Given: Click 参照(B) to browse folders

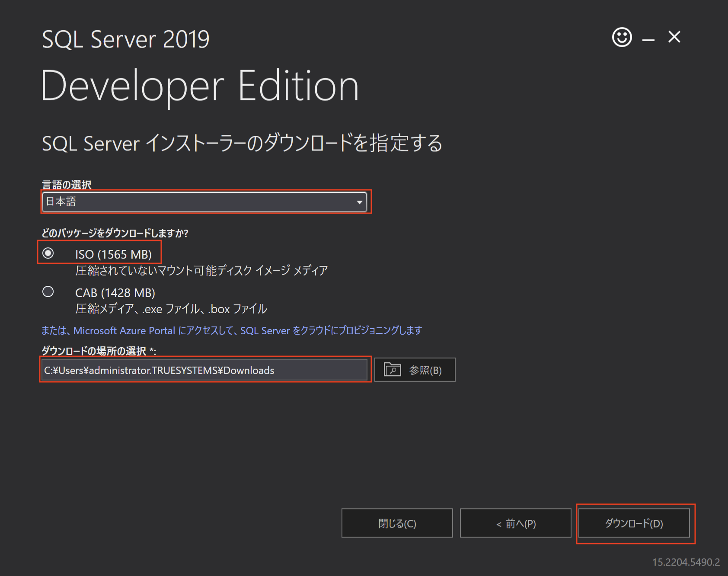Looking at the screenshot, I should click(415, 370).
